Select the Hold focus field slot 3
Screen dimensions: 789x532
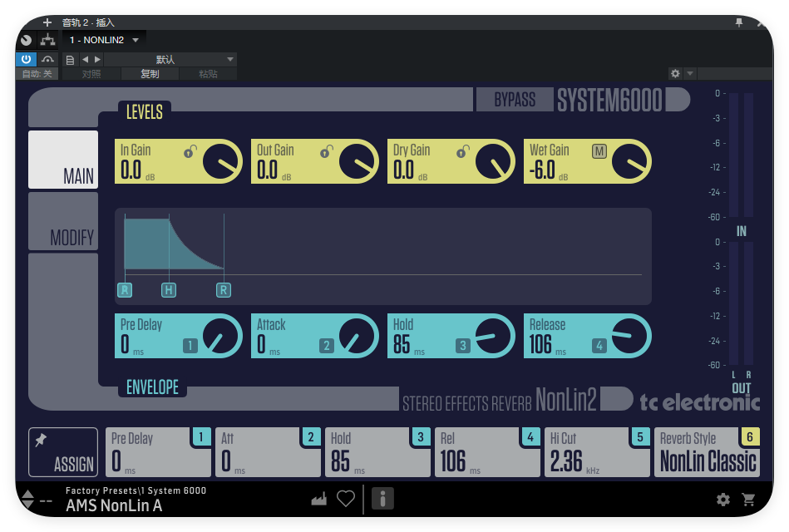378,452
